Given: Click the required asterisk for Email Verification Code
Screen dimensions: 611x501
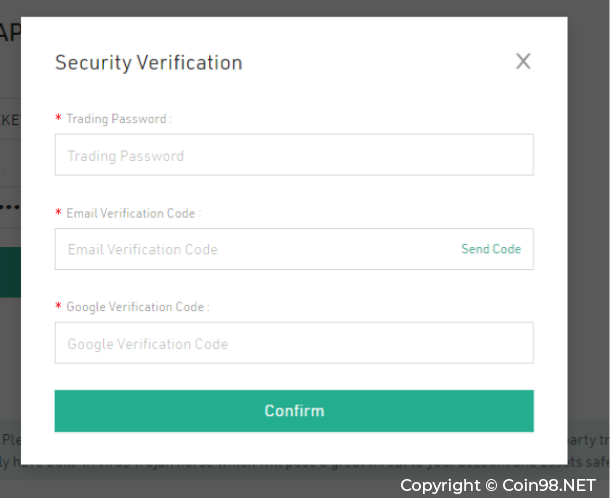Looking at the screenshot, I should [x=58, y=212].
